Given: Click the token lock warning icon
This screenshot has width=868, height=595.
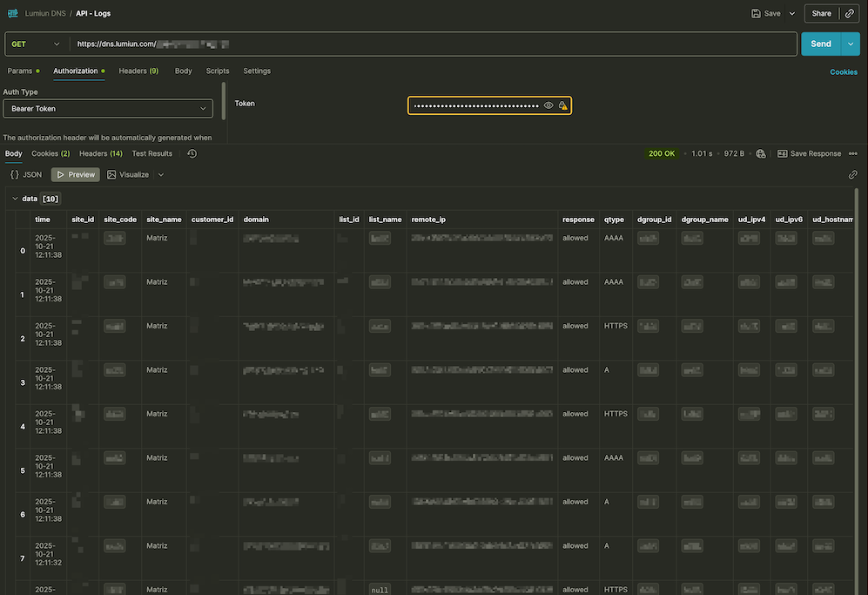Looking at the screenshot, I should coord(563,105).
